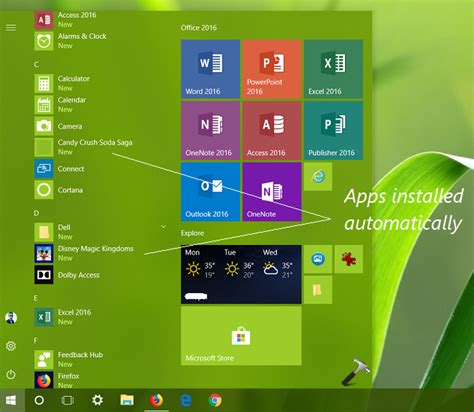Open the Excel 2016 tile
The width and height of the screenshot is (474, 412).
click(333, 69)
